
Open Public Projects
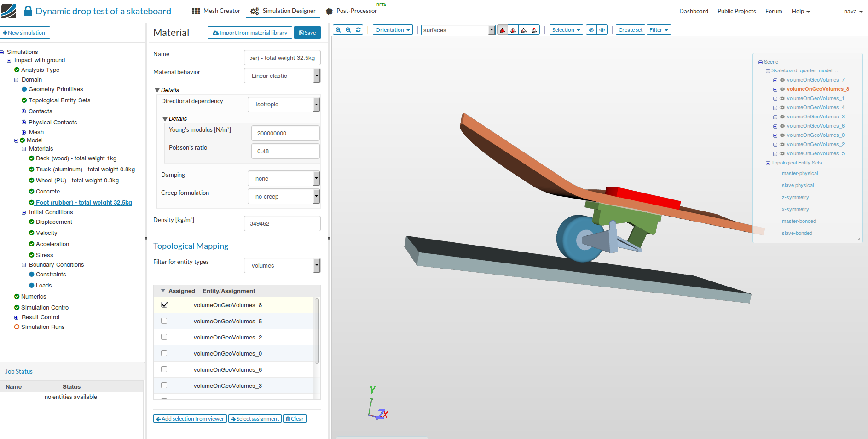pos(736,11)
